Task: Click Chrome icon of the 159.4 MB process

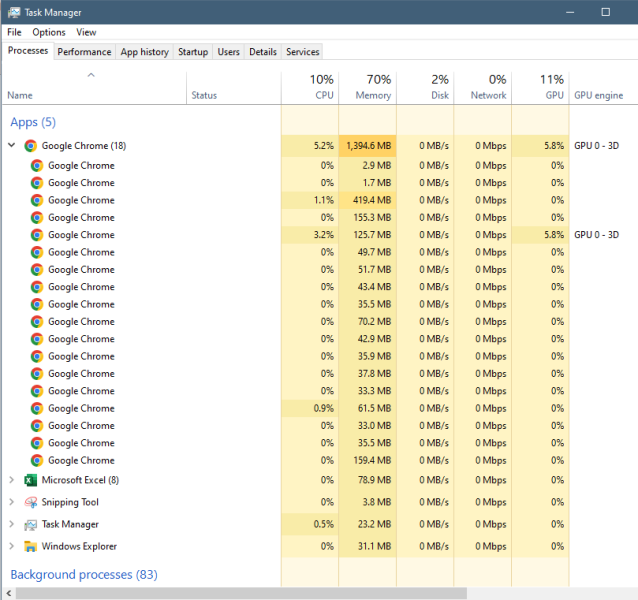Action: point(37,461)
